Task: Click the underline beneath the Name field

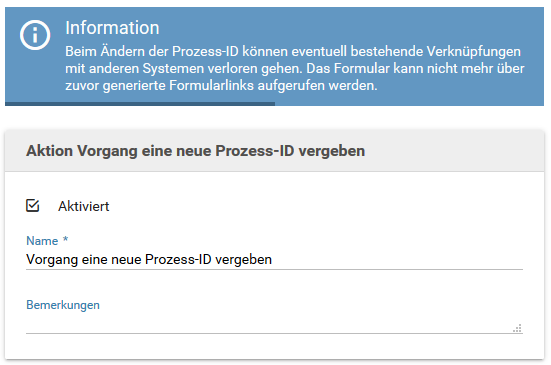Action: (x=274, y=269)
